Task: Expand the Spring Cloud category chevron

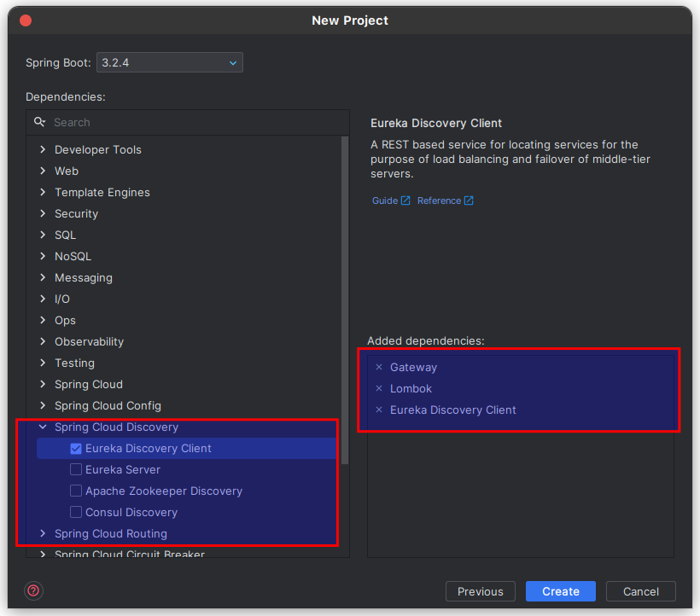Action: pos(43,384)
